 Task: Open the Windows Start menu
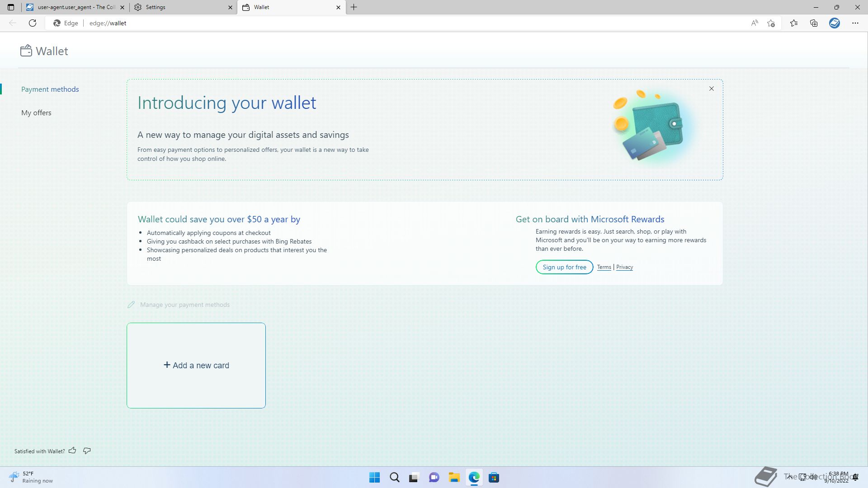coord(375,477)
